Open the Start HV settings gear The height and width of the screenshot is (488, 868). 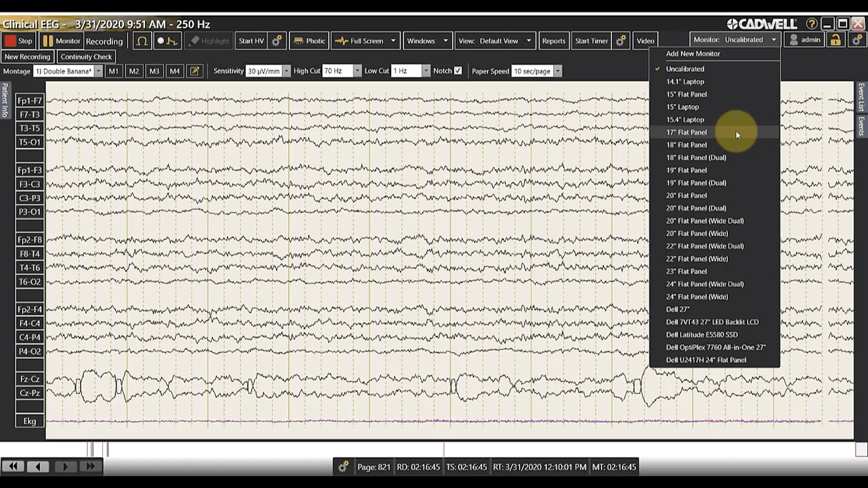[277, 40]
